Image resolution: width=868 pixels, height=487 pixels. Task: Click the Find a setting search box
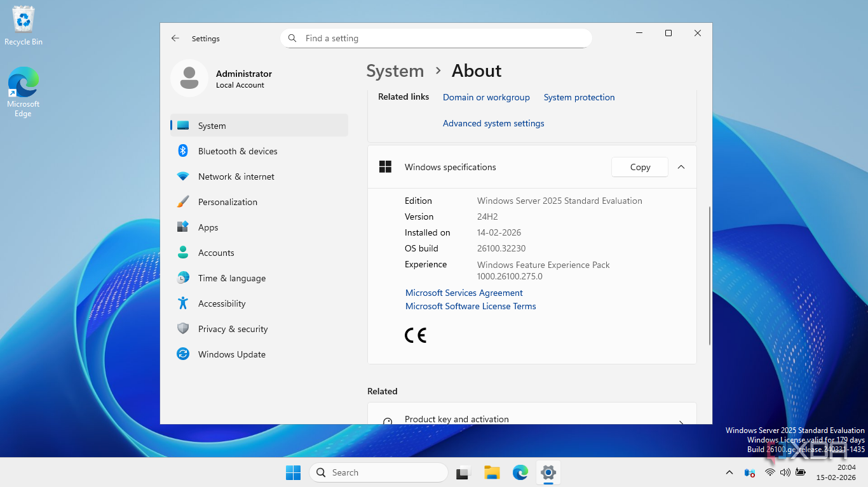[436, 38]
